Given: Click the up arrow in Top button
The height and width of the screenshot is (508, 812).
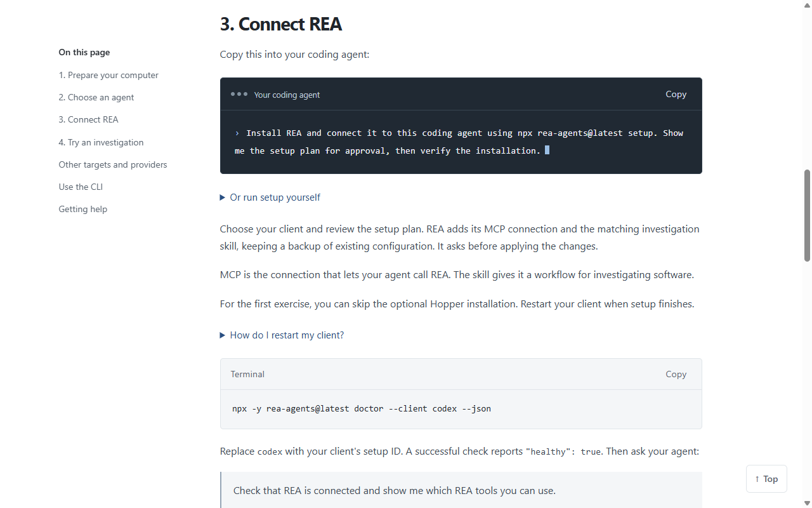Looking at the screenshot, I should [x=757, y=479].
